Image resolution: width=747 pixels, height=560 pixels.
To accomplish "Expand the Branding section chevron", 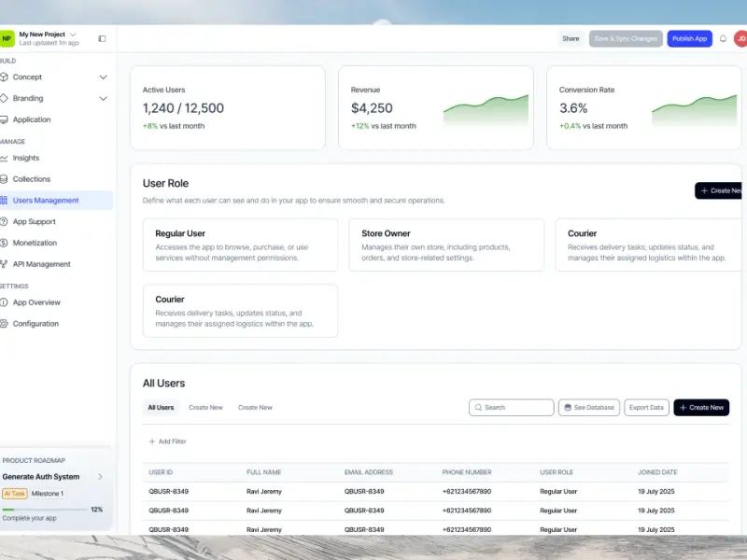I will pos(103,98).
